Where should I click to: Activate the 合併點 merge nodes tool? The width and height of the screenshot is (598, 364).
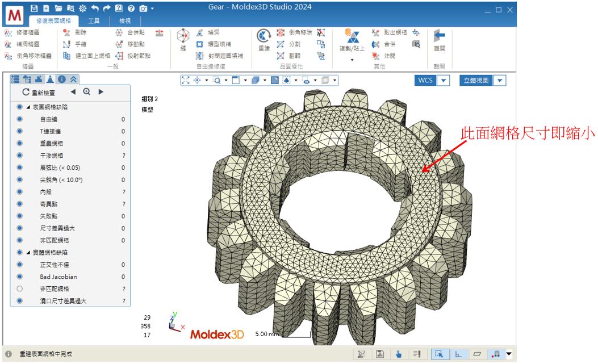(x=130, y=32)
